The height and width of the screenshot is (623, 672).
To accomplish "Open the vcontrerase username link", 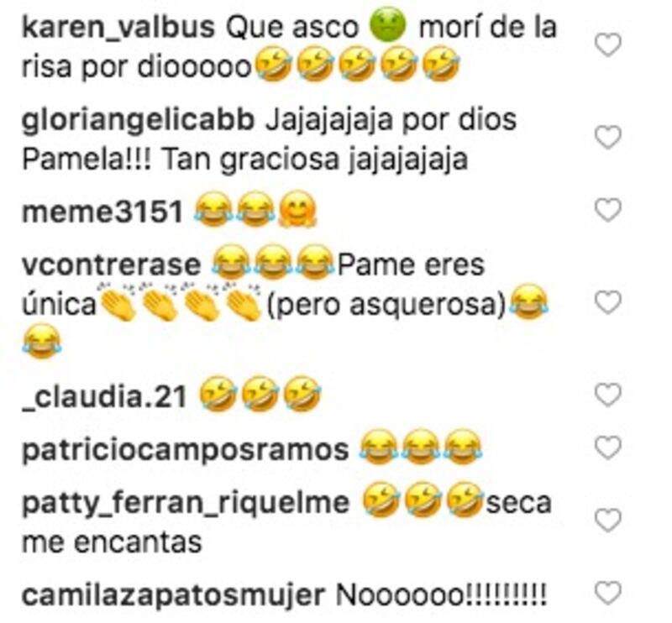I will pyautogui.click(x=111, y=265).
